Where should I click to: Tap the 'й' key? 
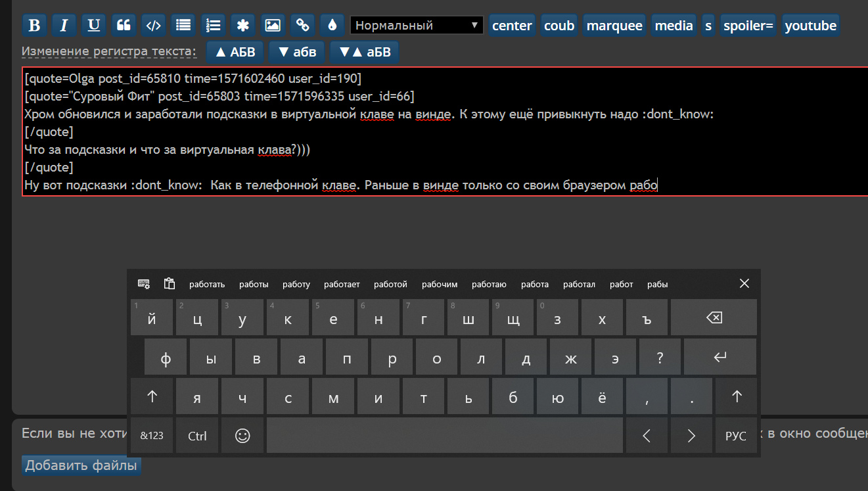coord(152,317)
